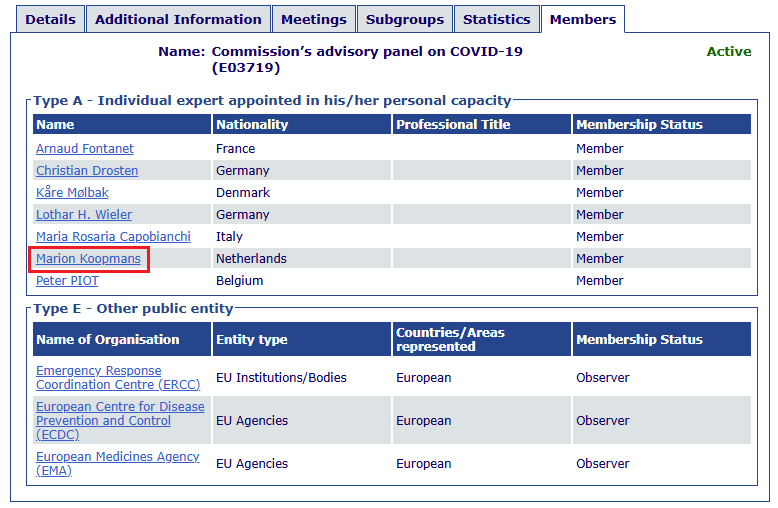This screenshot has height=508, width=778.
Task: Click the Professional Title column header
Action: (x=453, y=125)
